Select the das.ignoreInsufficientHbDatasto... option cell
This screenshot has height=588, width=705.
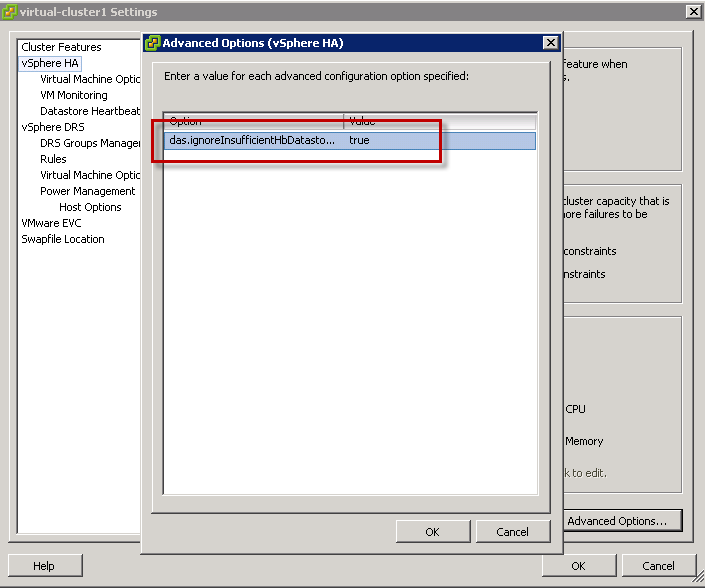click(254, 140)
